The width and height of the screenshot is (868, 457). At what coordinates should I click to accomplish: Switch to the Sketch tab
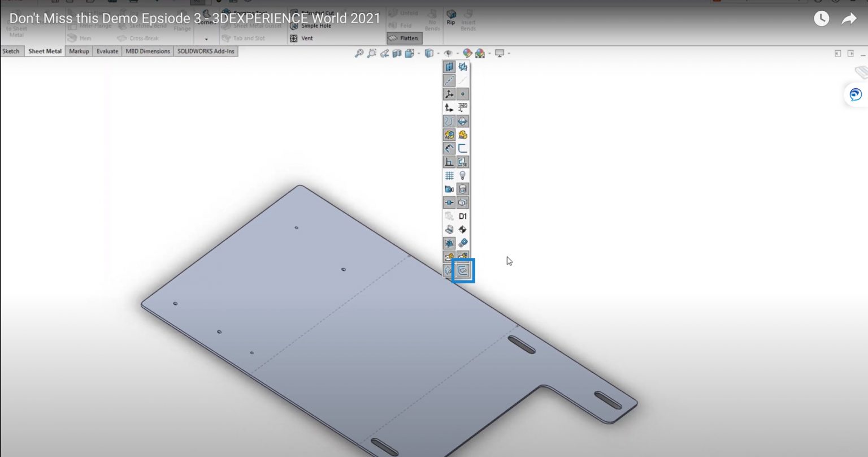[x=11, y=51]
